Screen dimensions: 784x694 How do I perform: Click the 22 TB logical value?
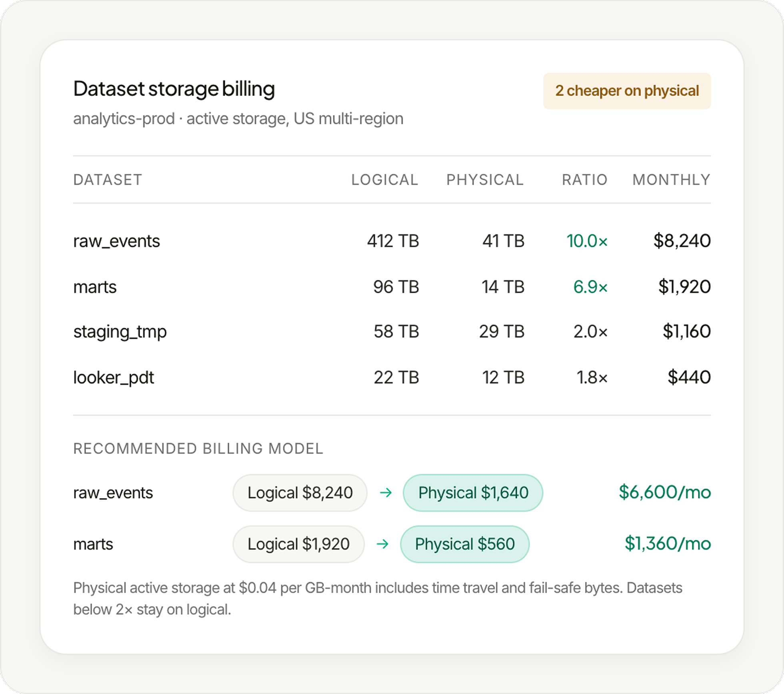click(396, 377)
